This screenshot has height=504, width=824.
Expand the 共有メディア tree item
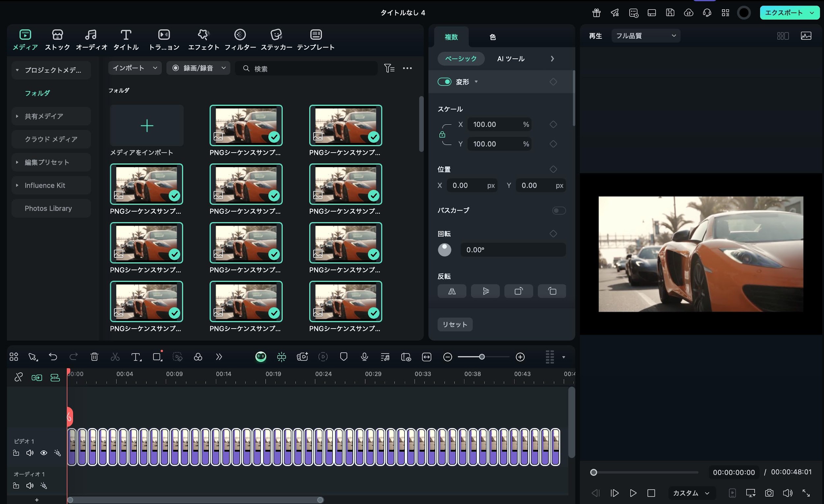pos(17,116)
